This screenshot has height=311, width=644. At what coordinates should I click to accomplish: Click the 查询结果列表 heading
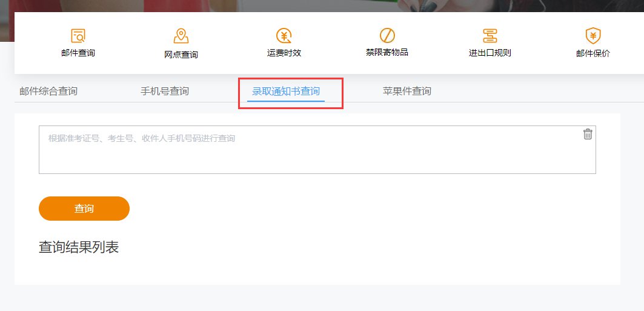click(78, 247)
